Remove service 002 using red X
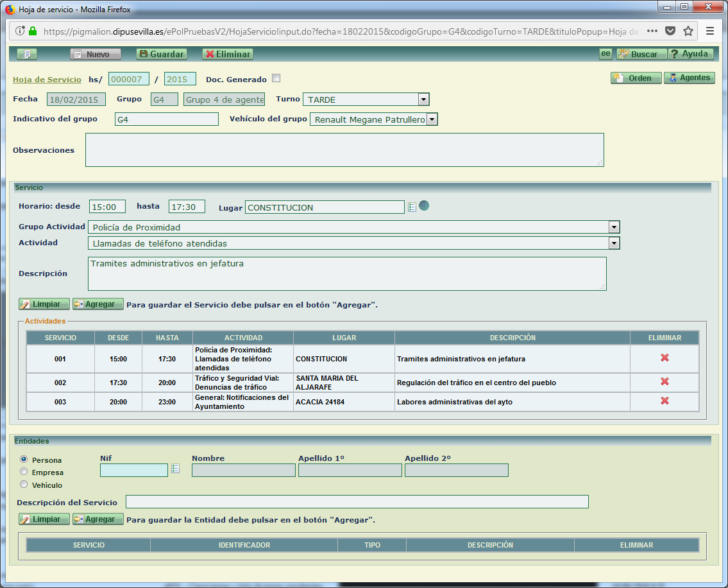 pos(665,381)
